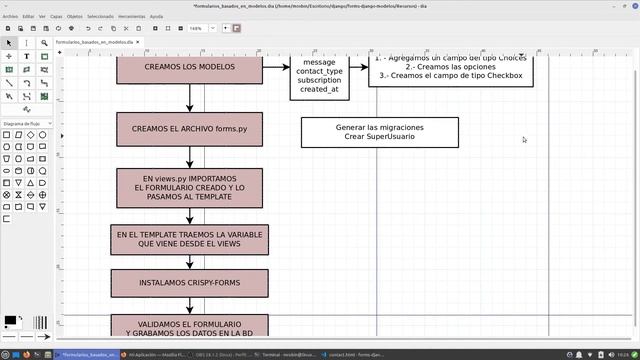Open the Capas menu
The height and width of the screenshot is (360, 640).
[x=56, y=17]
